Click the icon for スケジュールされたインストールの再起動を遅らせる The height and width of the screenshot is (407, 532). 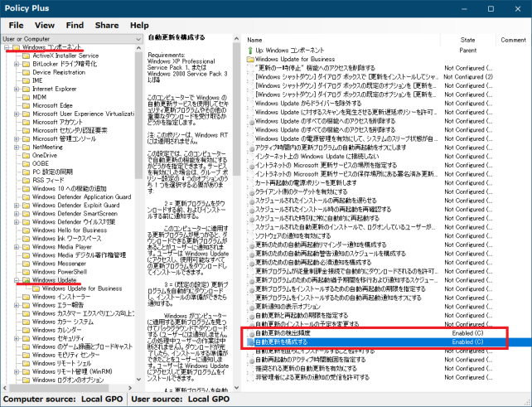[x=251, y=201]
